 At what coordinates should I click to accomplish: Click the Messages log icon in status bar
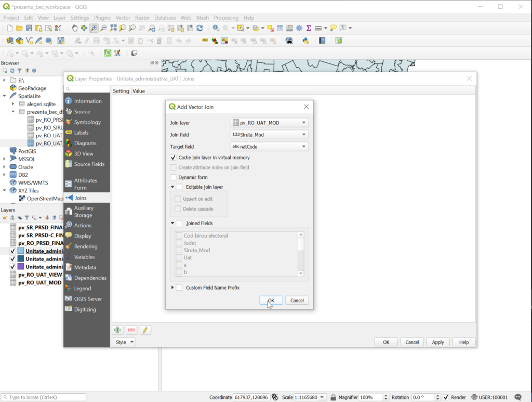pyautogui.click(x=518, y=397)
